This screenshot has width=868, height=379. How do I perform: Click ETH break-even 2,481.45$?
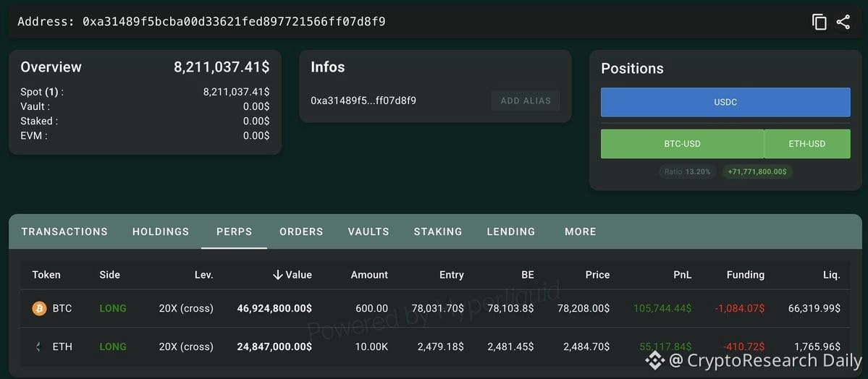[x=510, y=347]
